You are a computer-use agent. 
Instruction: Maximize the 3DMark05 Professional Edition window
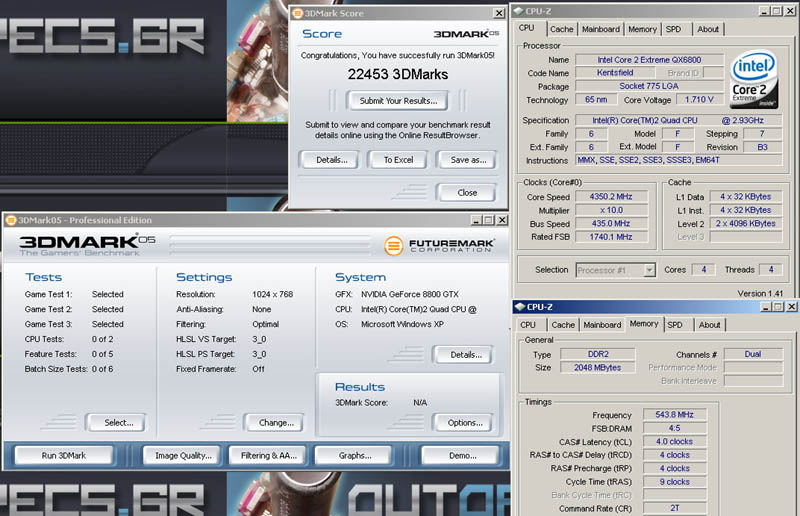click(x=489, y=220)
